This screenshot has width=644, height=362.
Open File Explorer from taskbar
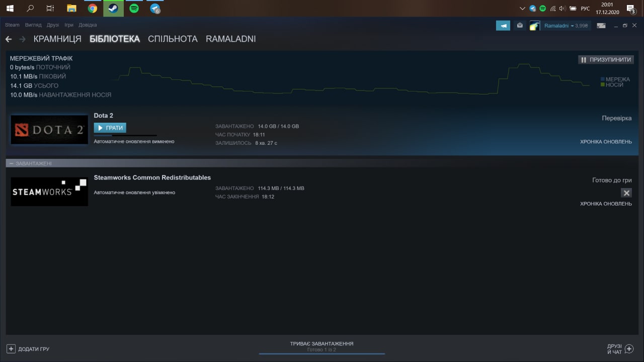pyautogui.click(x=72, y=9)
